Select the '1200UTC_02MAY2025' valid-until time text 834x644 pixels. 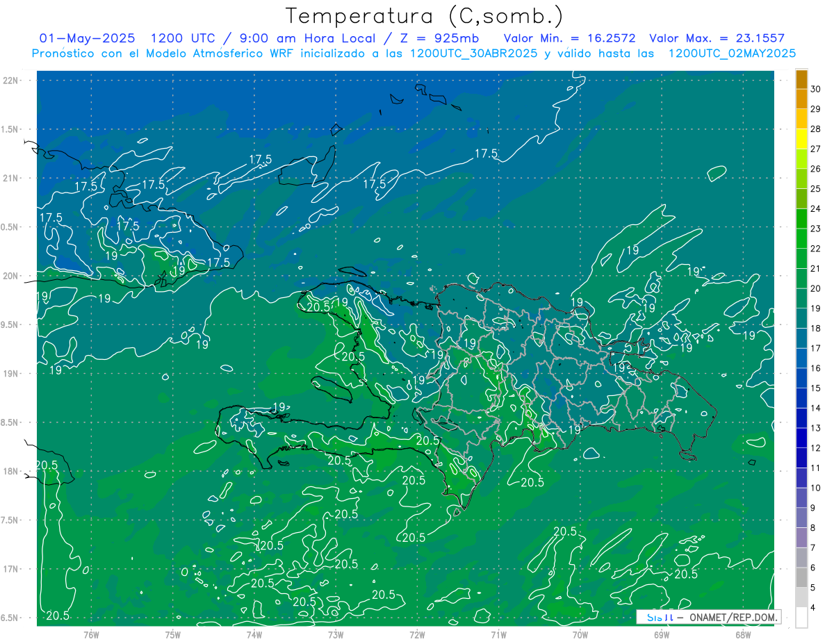(732, 53)
